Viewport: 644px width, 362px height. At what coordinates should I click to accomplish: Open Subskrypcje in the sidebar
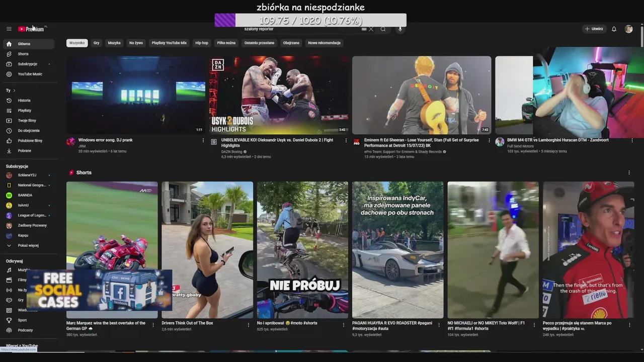point(29,64)
